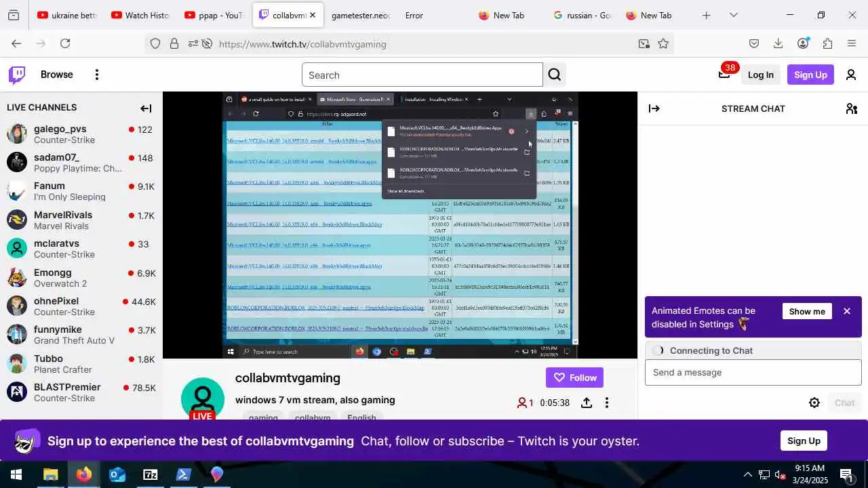
Task: Open File Explorer from taskbar
Action: tap(51, 474)
